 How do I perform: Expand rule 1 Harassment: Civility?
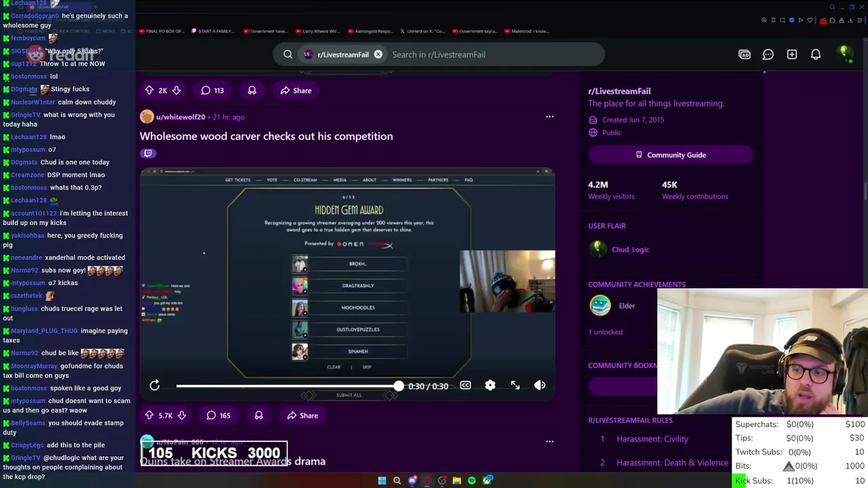click(x=652, y=439)
